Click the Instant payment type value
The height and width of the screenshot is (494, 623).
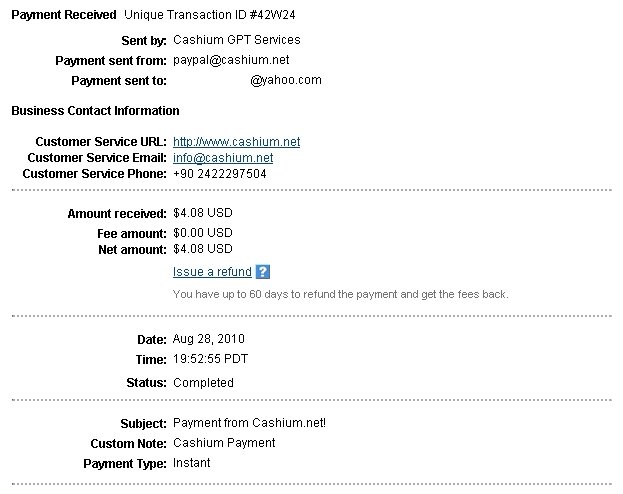point(192,463)
